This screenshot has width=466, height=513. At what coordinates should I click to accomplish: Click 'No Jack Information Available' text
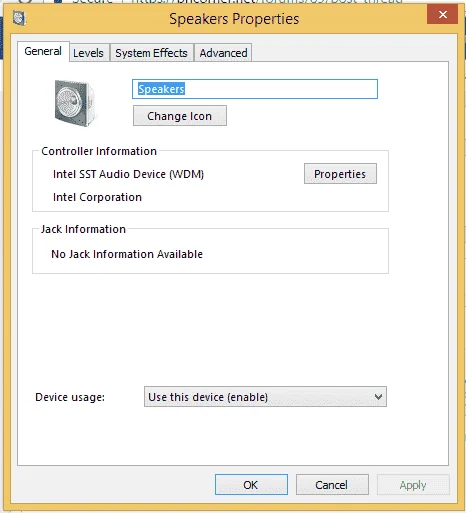pyautogui.click(x=127, y=254)
